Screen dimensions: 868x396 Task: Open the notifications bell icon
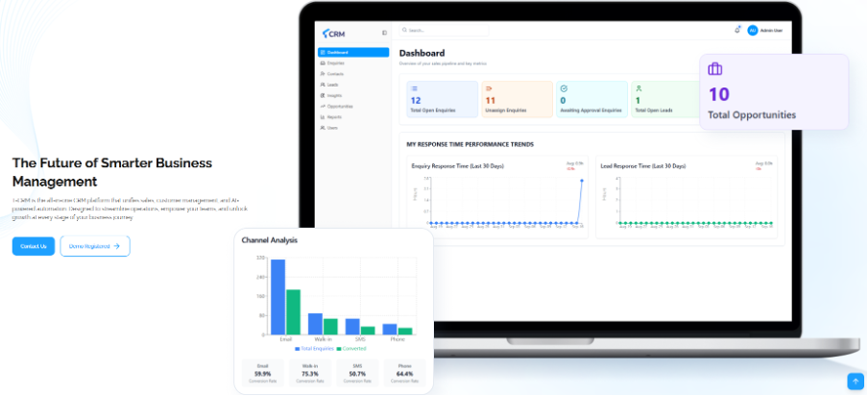[x=737, y=30]
